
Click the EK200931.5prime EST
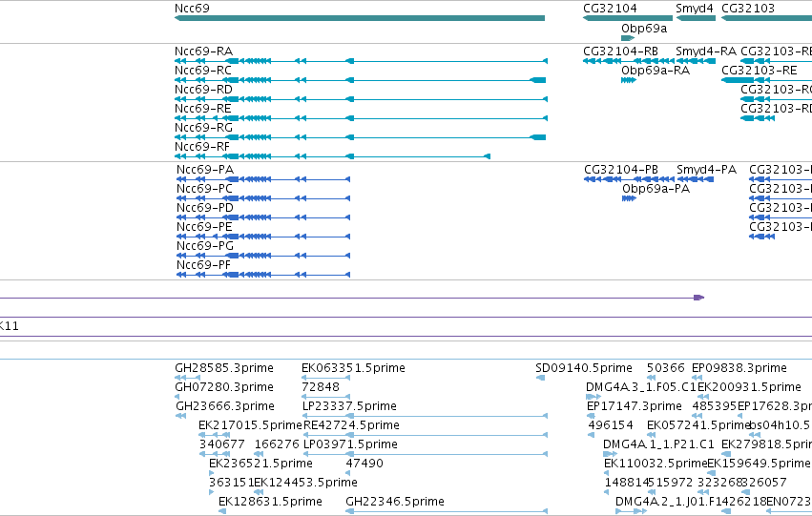702,397
